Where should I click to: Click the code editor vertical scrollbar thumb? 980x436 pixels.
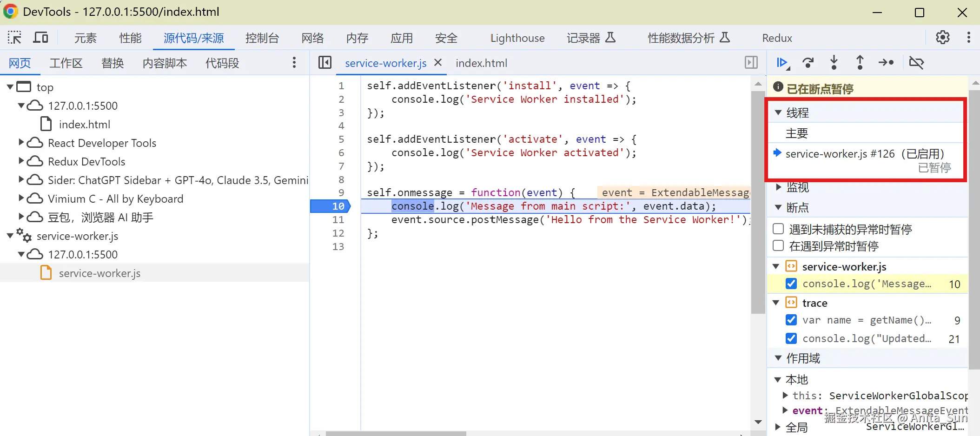(758, 202)
